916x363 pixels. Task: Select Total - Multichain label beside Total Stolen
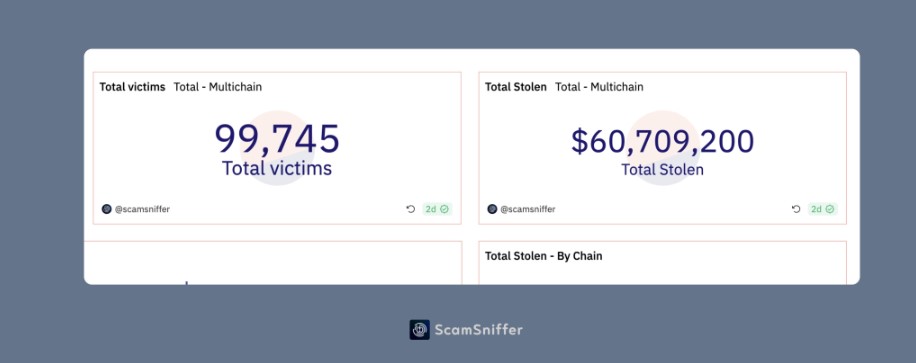click(599, 87)
